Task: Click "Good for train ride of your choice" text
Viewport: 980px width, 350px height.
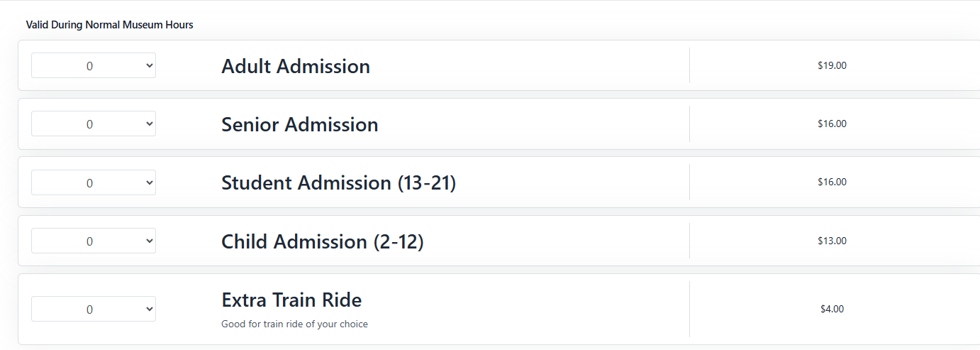Action: coord(294,324)
